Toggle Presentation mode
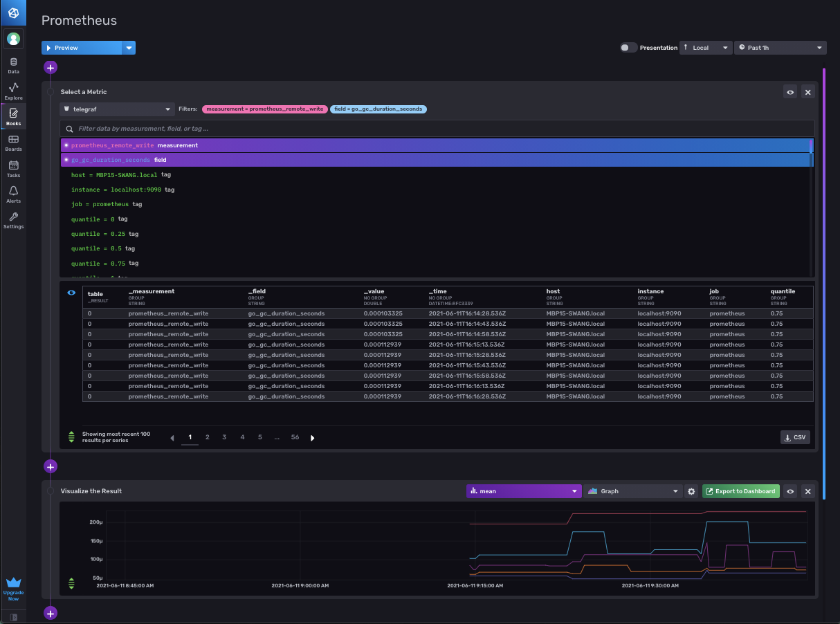This screenshot has width=840, height=624. 628,48
